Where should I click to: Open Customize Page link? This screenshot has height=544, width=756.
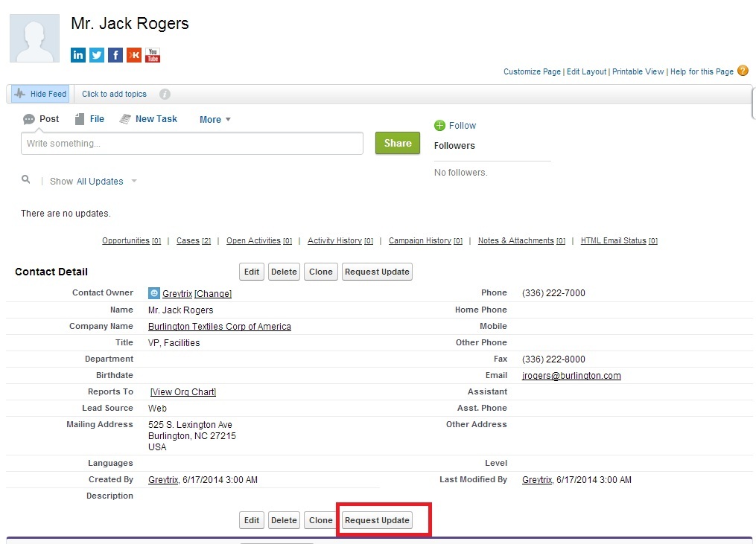(533, 71)
